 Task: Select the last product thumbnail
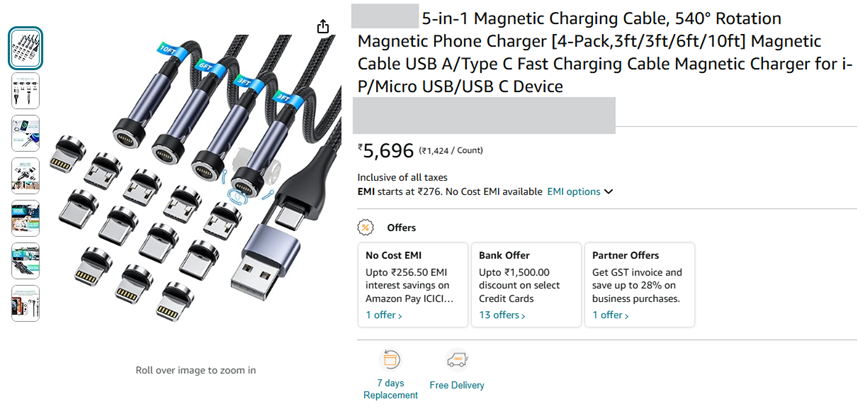pos(26,303)
